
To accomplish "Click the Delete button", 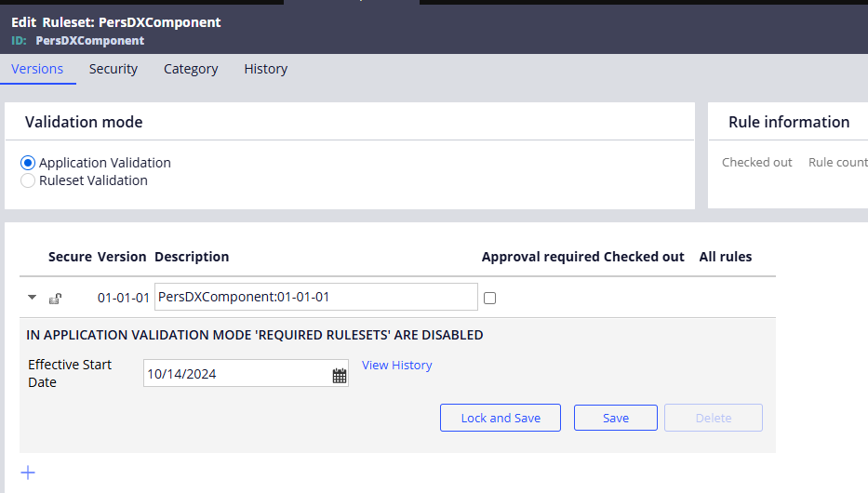I will [714, 418].
